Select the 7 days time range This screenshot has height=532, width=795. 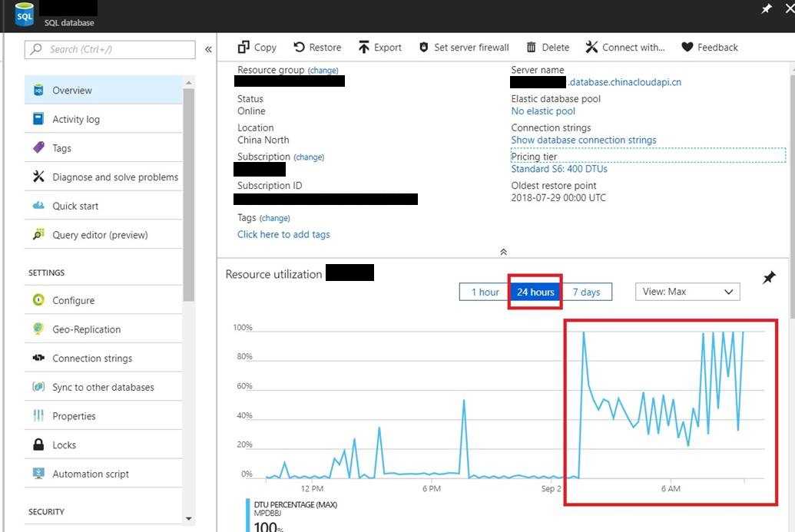click(586, 292)
